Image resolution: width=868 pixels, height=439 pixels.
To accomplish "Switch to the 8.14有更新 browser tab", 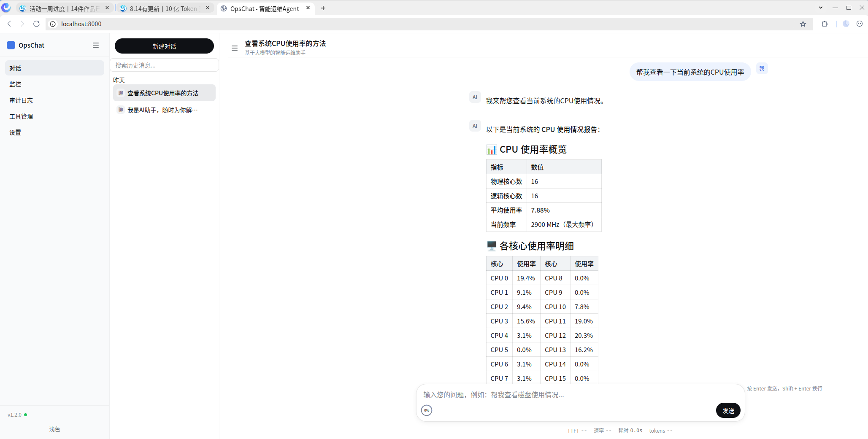I will [x=165, y=8].
